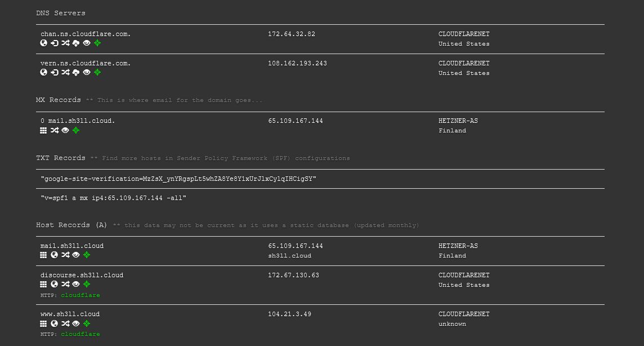This screenshot has height=346, width=644.
Task: Click shuffle icon under www.sh3ll.cloud host
Action: coord(65,324)
